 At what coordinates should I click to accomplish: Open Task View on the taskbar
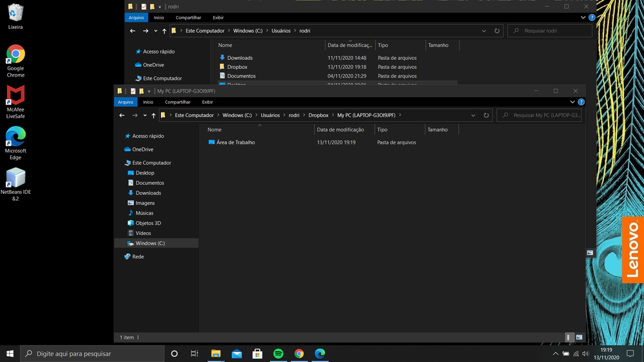pos(195,354)
